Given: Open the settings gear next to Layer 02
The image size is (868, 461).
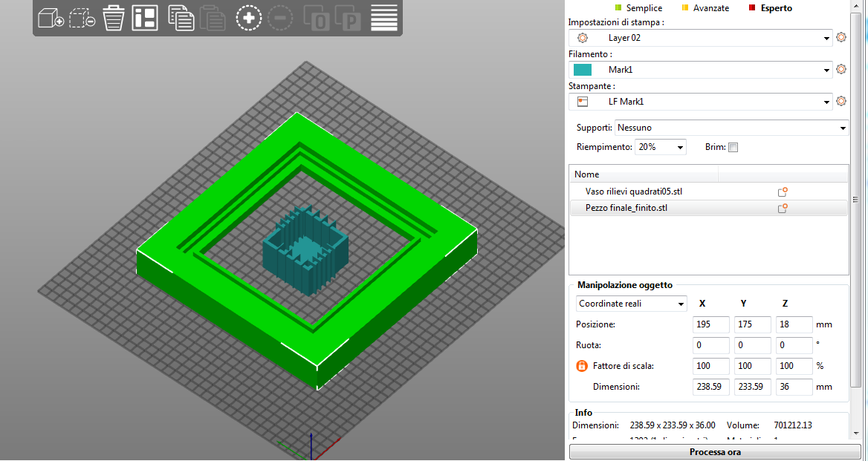Looking at the screenshot, I should (841, 38).
